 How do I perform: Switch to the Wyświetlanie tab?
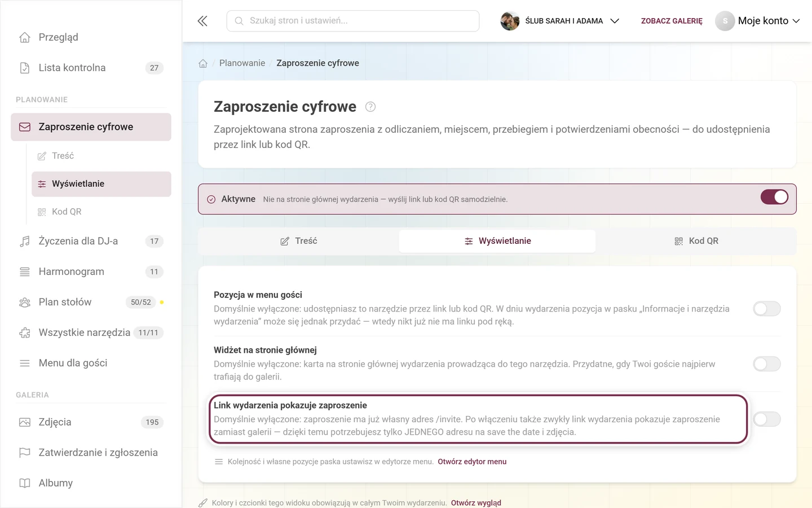click(x=497, y=241)
